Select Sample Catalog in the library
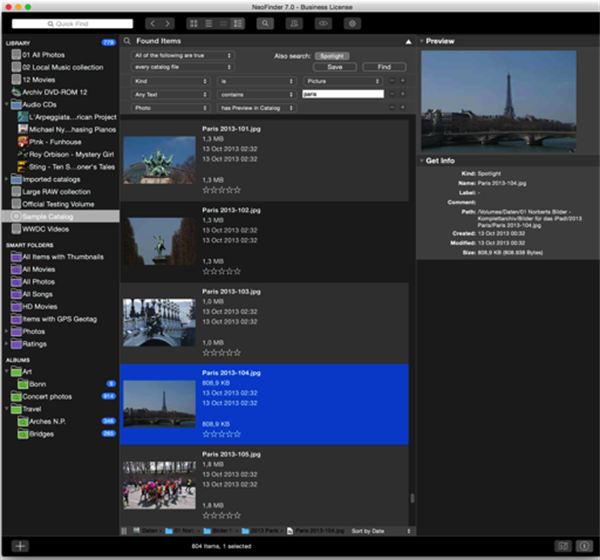This screenshot has height=560, width=600. pos(61,216)
